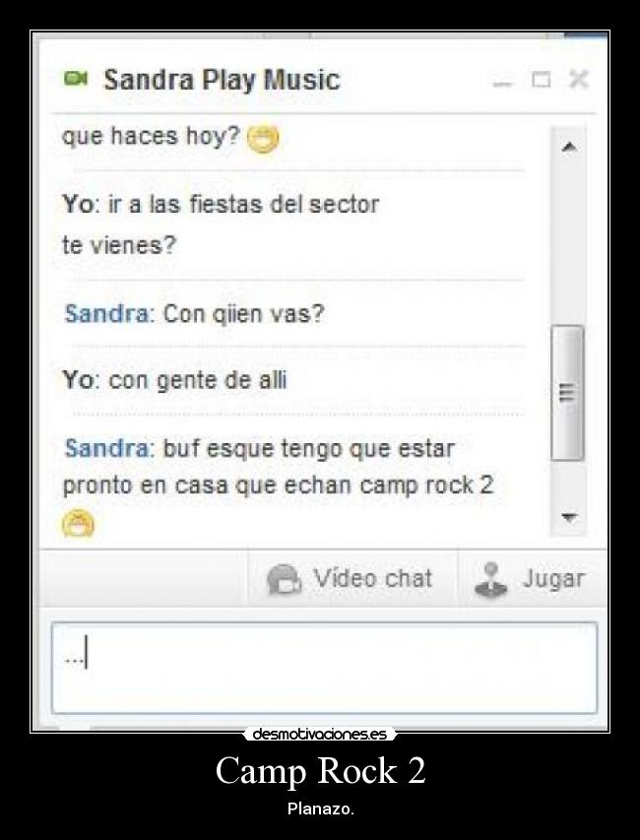This screenshot has height=840, width=640.
Task: Click the emoticon below the camp rock 2 message
Action: 78,523
